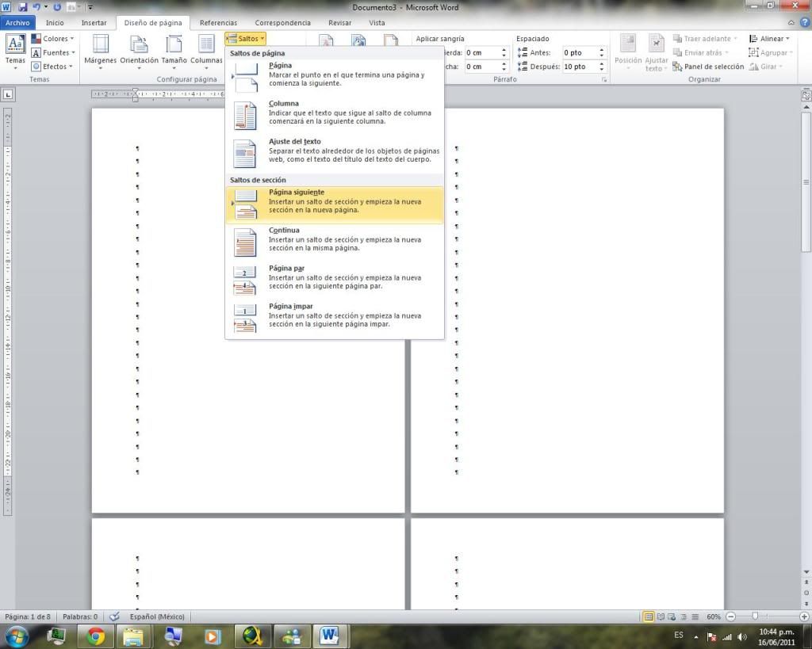The width and height of the screenshot is (812, 649).
Task: Toggle the ruler view button above scrollbar
Action: pyautogui.click(x=806, y=95)
